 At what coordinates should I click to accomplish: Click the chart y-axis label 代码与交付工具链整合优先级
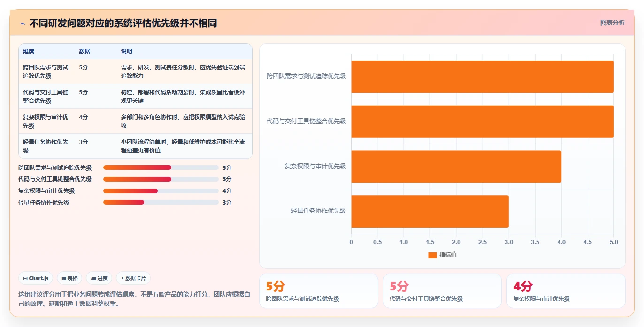[307, 121]
